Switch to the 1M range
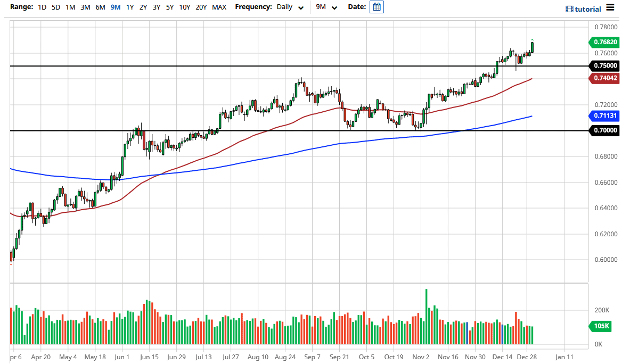This screenshot has height=364, width=622. 70,7
